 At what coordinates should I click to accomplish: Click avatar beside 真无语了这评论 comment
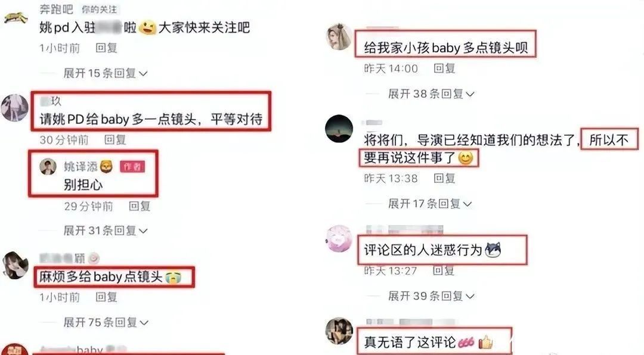pos(339,331)
